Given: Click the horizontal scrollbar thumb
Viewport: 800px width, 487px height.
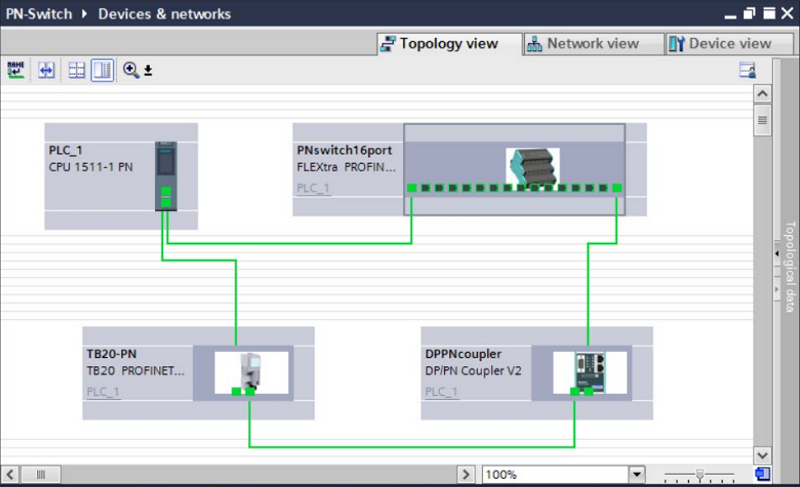Looking at the screenshot, I should [x=41, y=474].
